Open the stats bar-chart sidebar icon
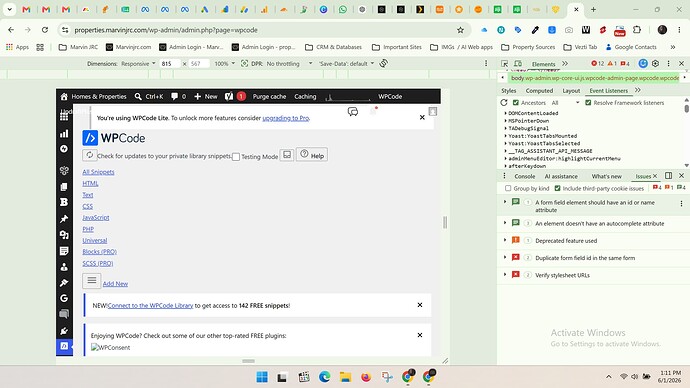This screenshot has width=690, height=388. point(64,134)
